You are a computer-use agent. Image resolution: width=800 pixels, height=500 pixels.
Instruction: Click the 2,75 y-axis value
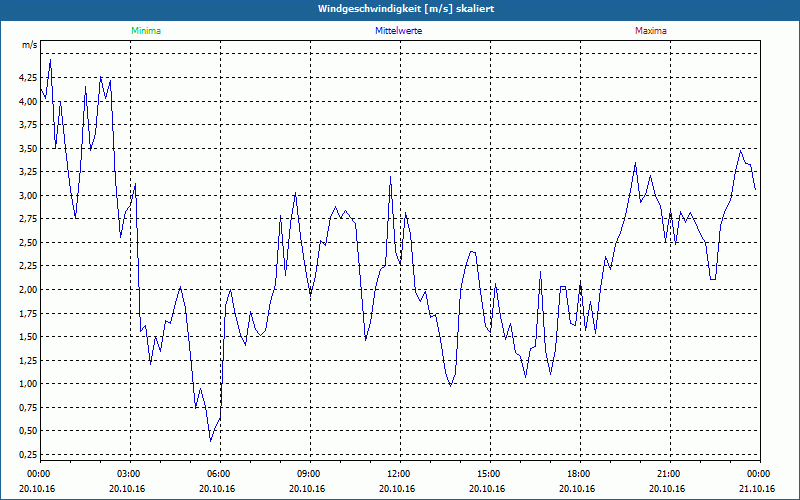[x=29, y=219]
